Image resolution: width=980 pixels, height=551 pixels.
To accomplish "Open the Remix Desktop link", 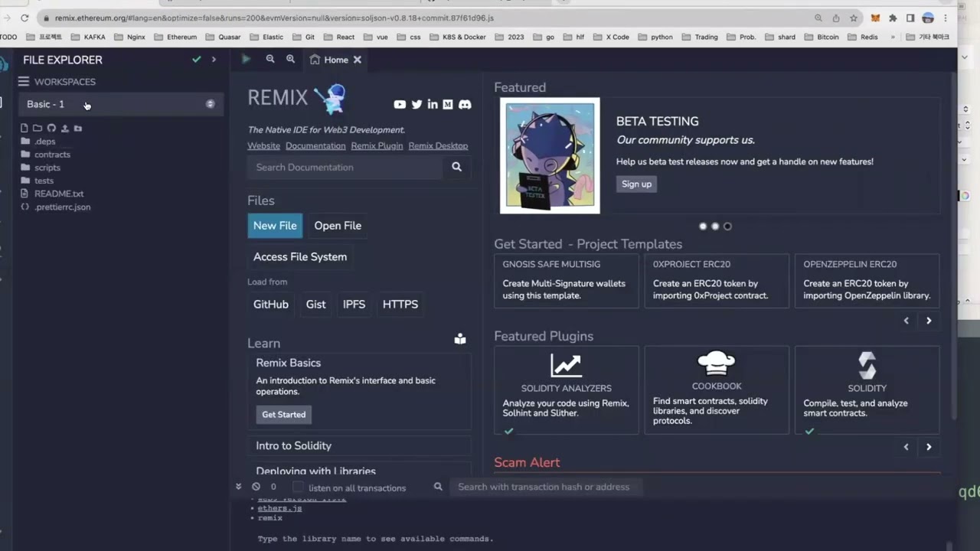I will (x=438, y=145).
